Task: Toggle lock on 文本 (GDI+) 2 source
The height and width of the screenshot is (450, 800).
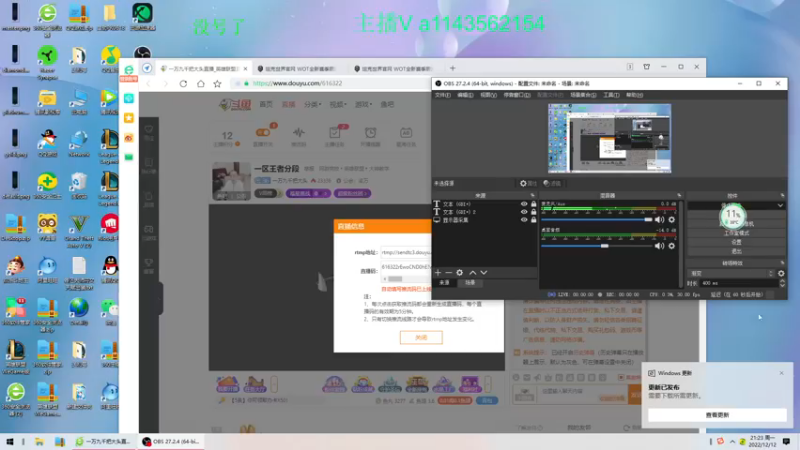Action: [x=534, y=212]
